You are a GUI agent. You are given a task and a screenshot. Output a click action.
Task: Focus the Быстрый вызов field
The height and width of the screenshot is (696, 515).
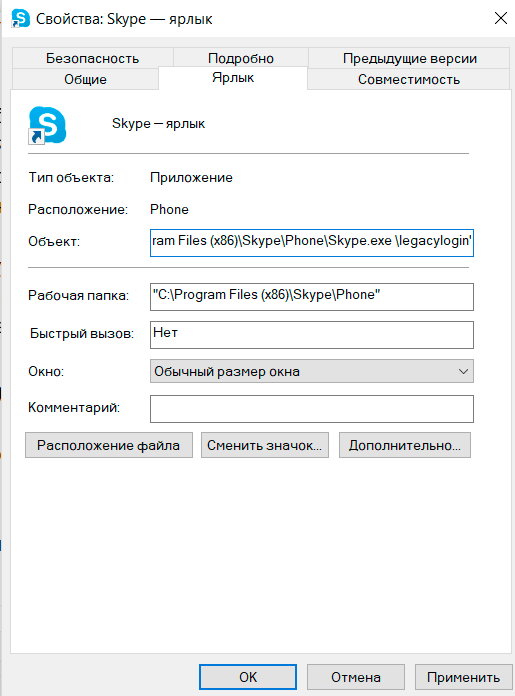tap(312, 335)
